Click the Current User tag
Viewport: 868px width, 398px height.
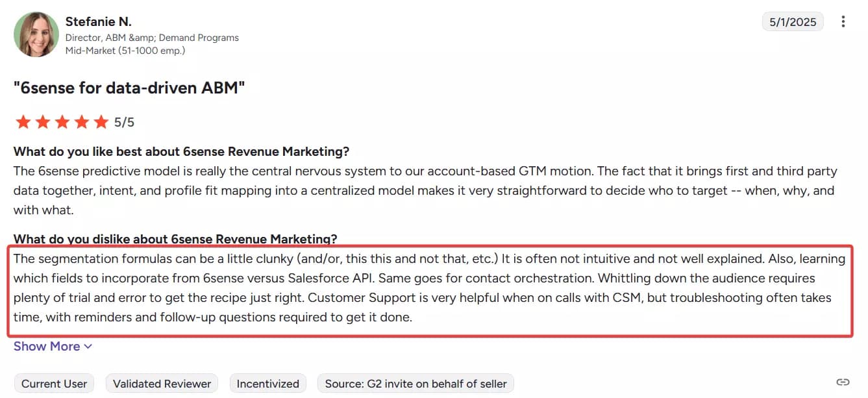coord(54,384)
